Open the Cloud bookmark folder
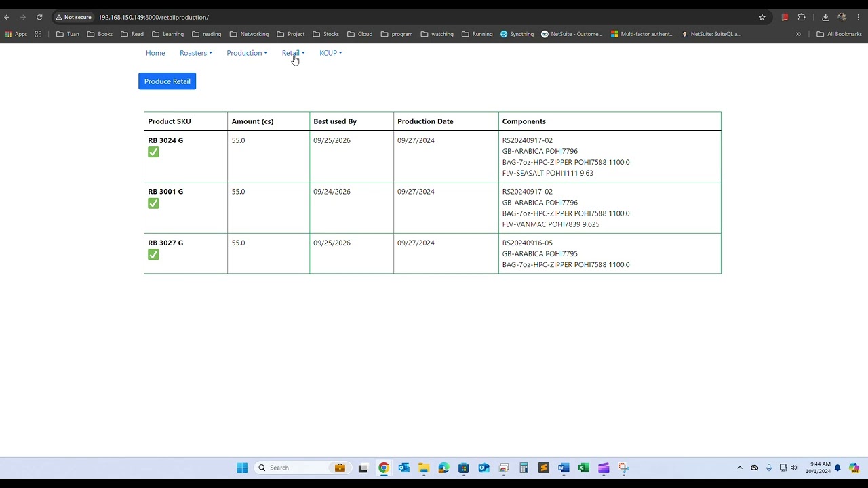 (359, 34)
